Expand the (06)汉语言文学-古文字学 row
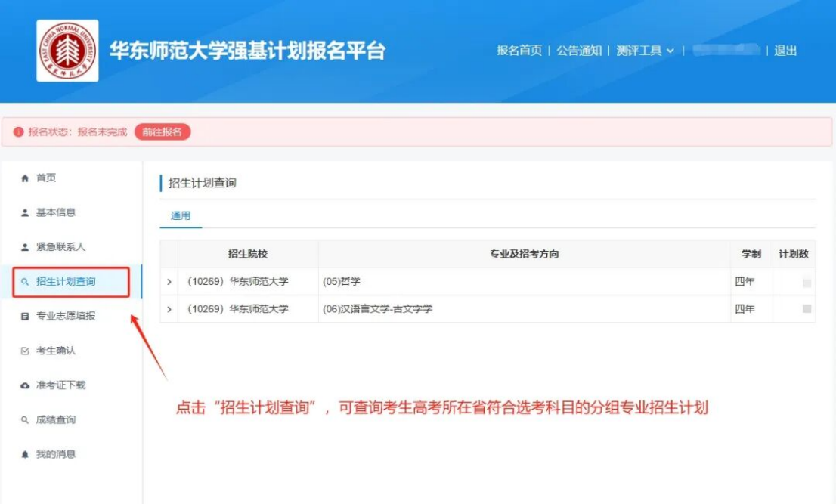Viewport: 836px width, 504px height. [x=169, y=309]
